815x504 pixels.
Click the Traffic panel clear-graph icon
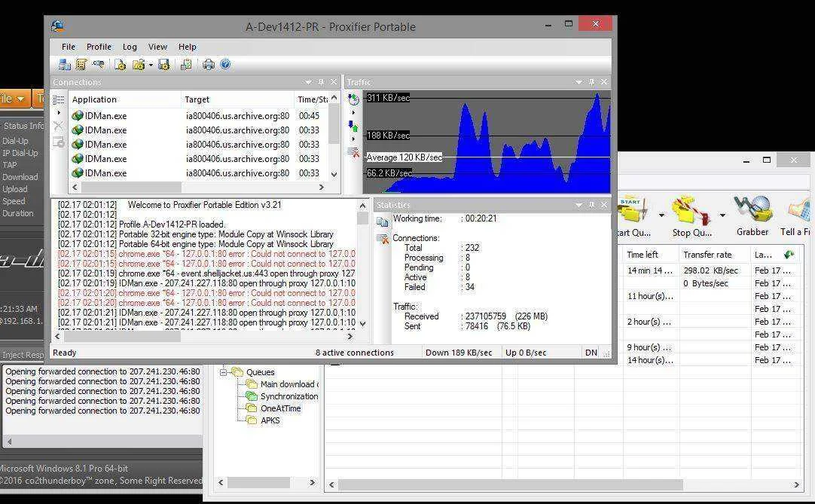pos(353,152)
